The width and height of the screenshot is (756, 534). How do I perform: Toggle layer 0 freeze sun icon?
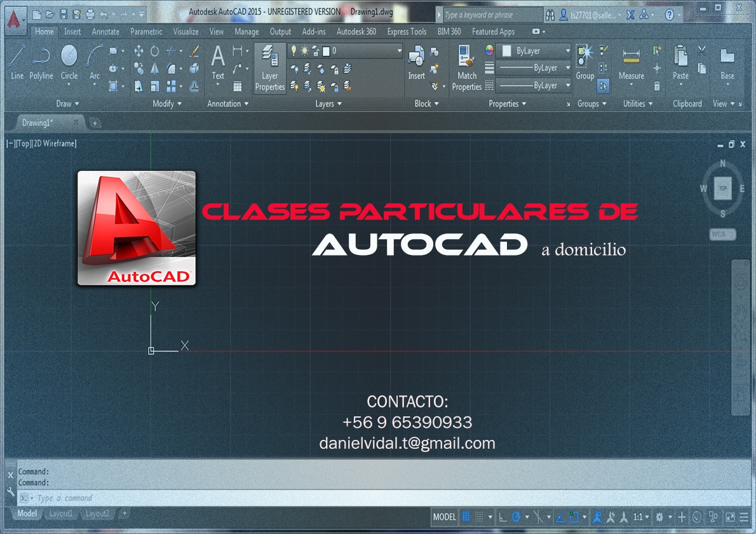click(305, 50)
